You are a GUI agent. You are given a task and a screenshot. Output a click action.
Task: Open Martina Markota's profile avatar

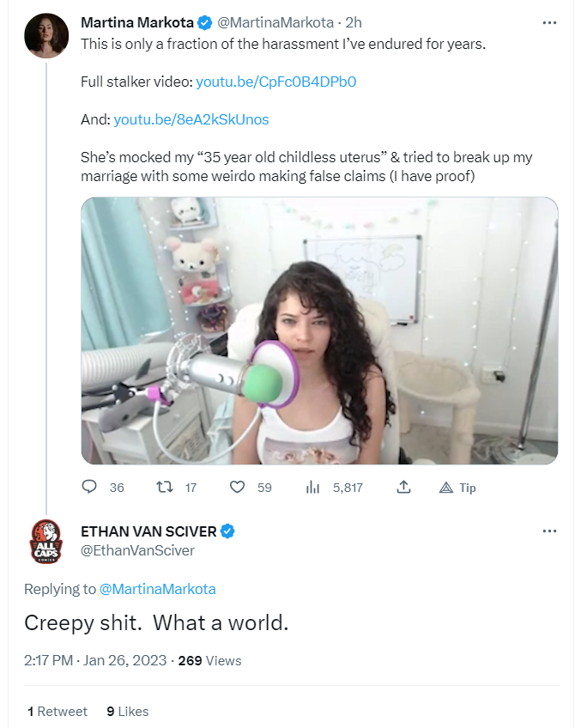(46, 35)
